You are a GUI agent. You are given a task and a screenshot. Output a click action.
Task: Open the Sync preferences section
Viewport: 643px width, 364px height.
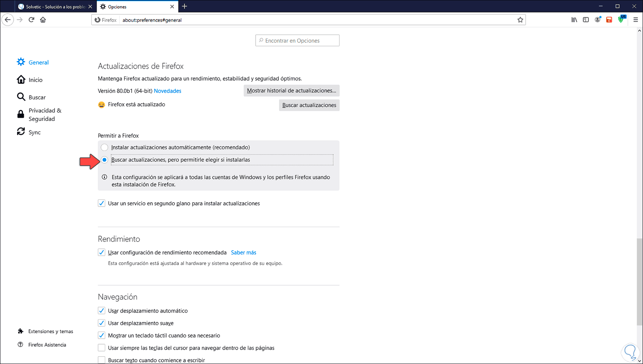[x=35, y=133]
